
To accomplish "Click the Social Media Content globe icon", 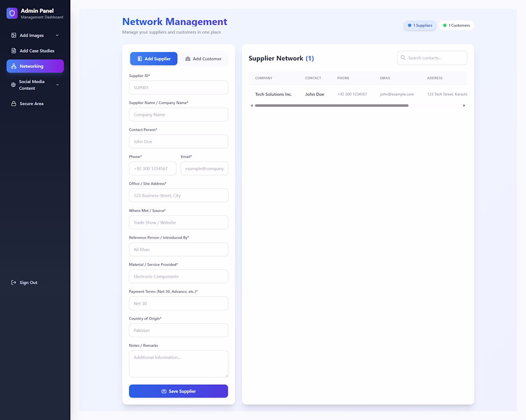I will 13,85.
